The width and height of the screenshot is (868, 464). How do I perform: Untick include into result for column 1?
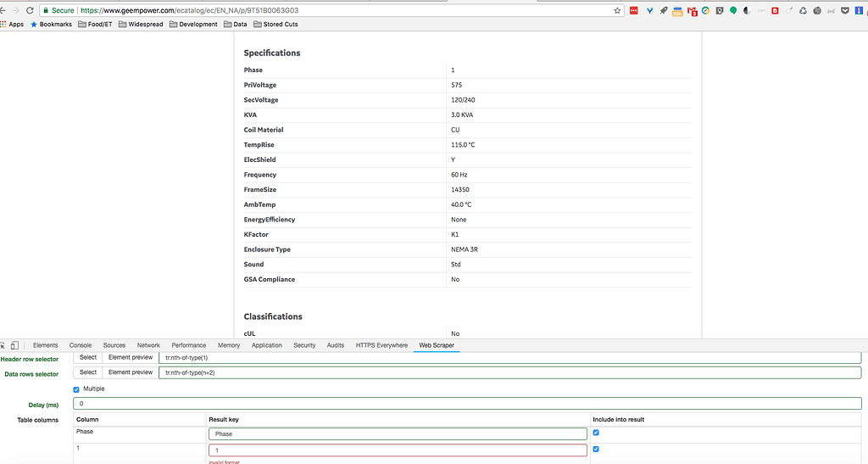pyautogui.click(x=596, y=449)
